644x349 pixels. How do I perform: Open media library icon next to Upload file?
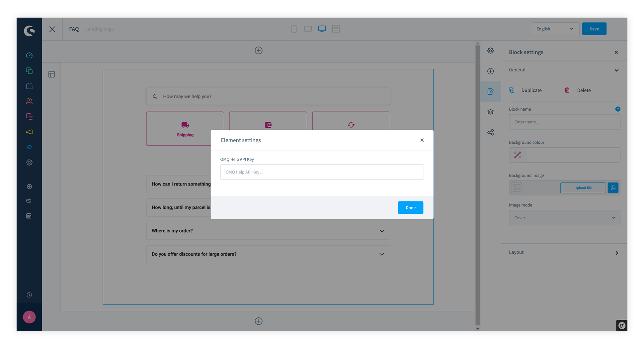tap(613, 188)
